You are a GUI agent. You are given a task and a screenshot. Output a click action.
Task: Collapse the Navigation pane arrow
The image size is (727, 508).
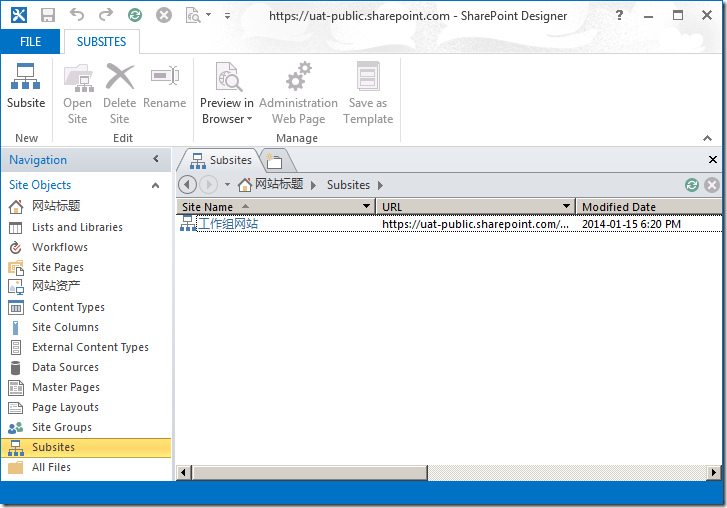[156, 159]
